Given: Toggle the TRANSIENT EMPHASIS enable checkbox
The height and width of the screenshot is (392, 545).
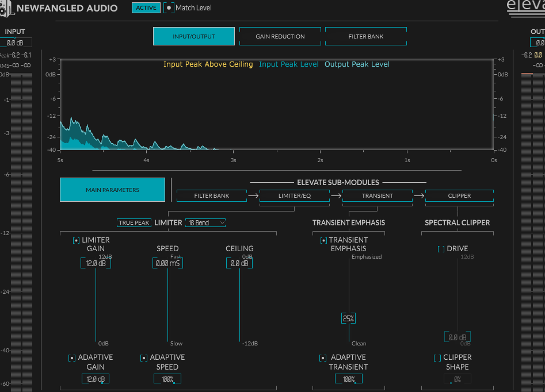Looking at the screenshot, I should [x=323, y=240].
